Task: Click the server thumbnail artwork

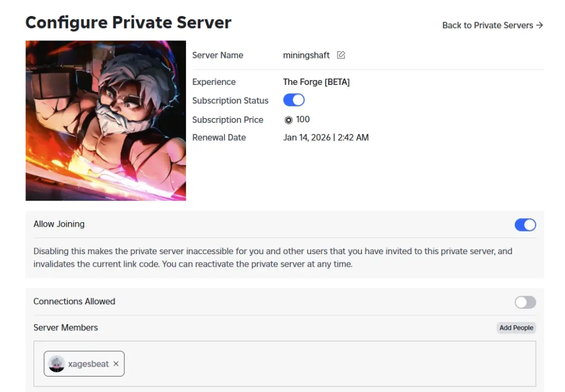Action: 105,120
